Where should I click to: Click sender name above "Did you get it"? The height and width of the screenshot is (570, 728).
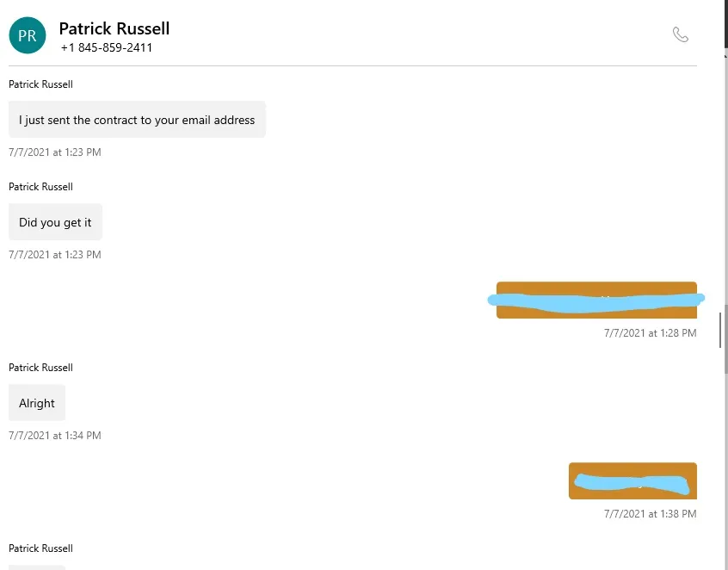coord(40,187)
